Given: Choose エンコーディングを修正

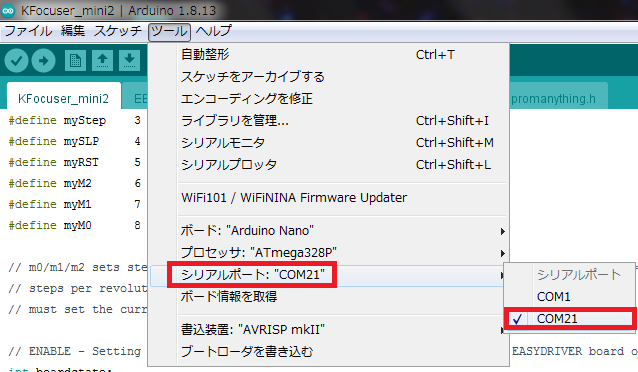Looking at the screenshot, I should pos(329,98).
